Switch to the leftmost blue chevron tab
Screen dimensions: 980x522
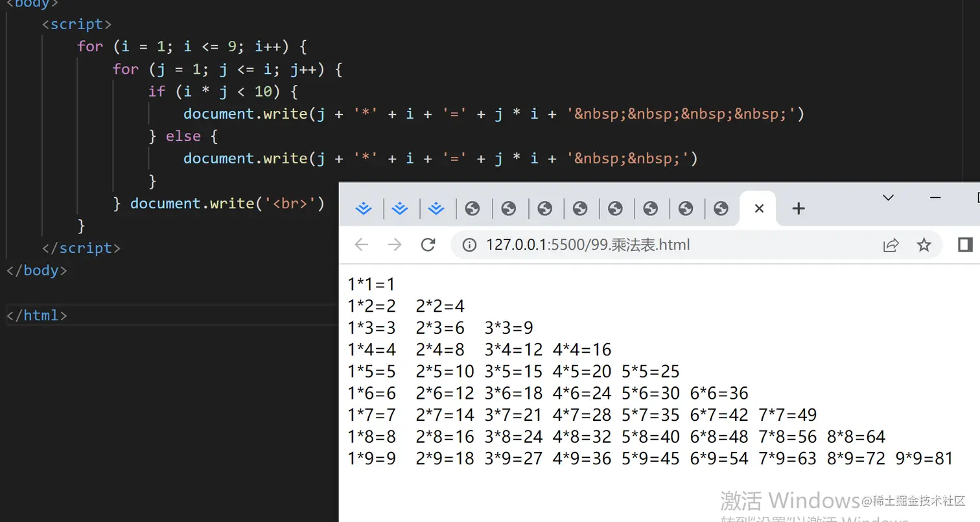[364, 208]
